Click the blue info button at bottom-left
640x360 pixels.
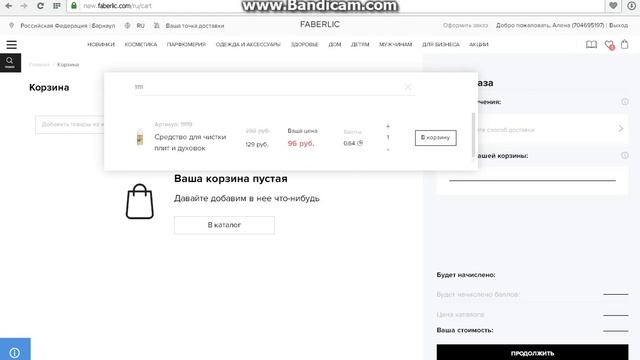pyautogui.click(x=15, y=349)
